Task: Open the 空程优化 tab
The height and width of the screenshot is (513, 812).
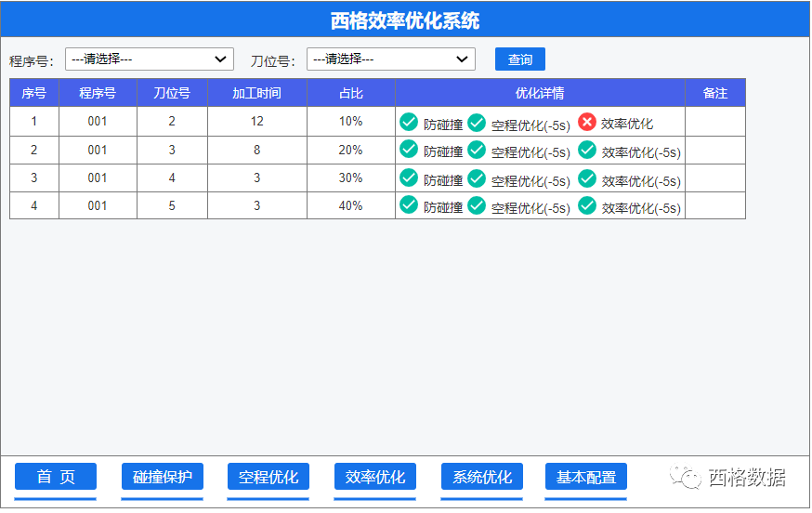Action: (x=268, y=477)
